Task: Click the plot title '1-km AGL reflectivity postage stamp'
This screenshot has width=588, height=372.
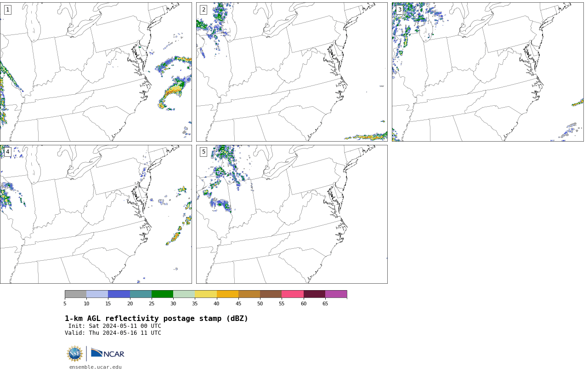Action: (x=156, y=319)
